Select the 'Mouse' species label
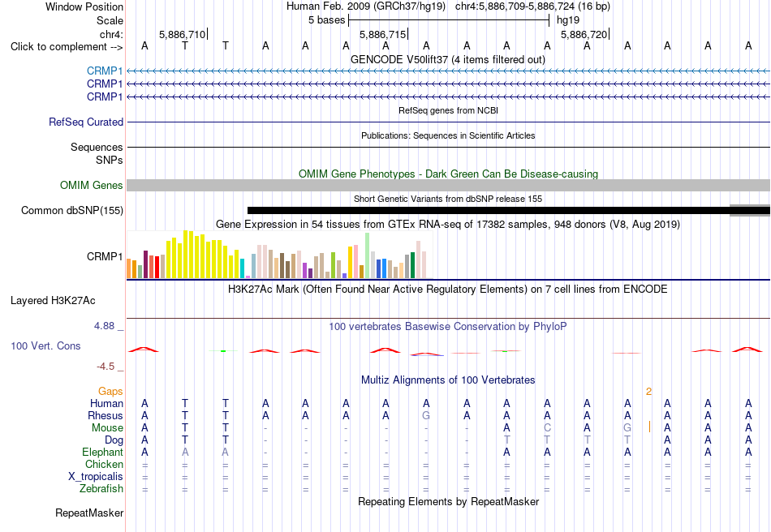 point(107,428)
